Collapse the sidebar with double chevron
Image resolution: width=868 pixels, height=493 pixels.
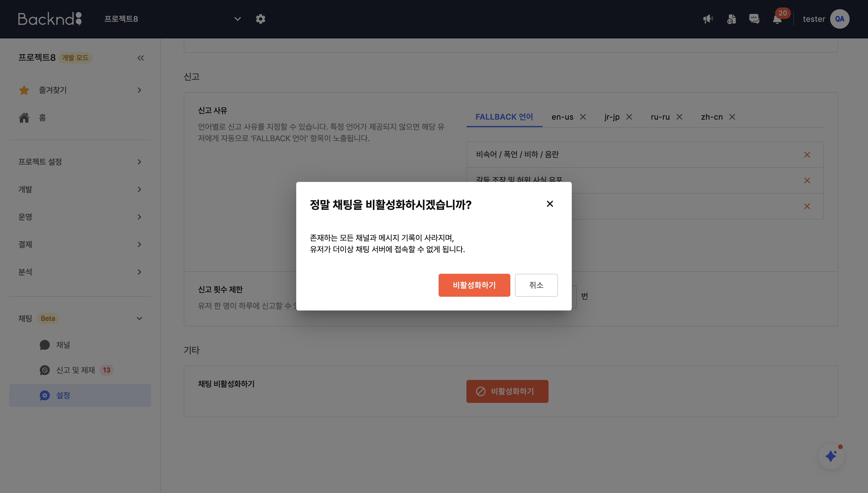click(141, 58)
